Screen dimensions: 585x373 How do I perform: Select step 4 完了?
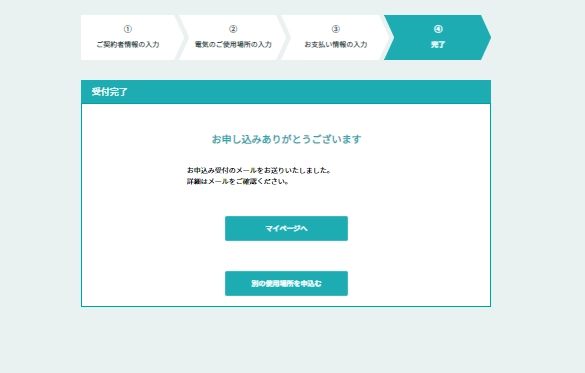(438, 37)
